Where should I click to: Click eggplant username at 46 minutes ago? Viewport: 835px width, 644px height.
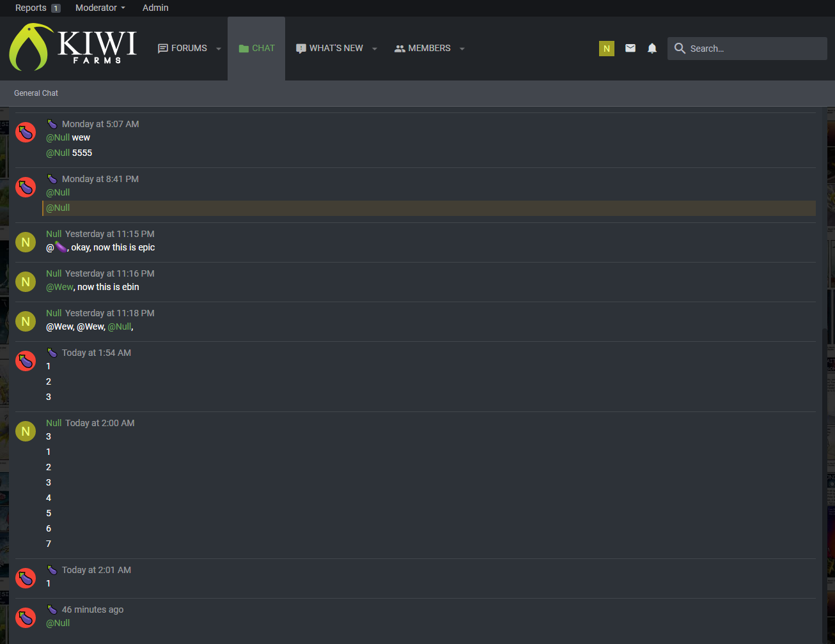(x=52, y=609)
